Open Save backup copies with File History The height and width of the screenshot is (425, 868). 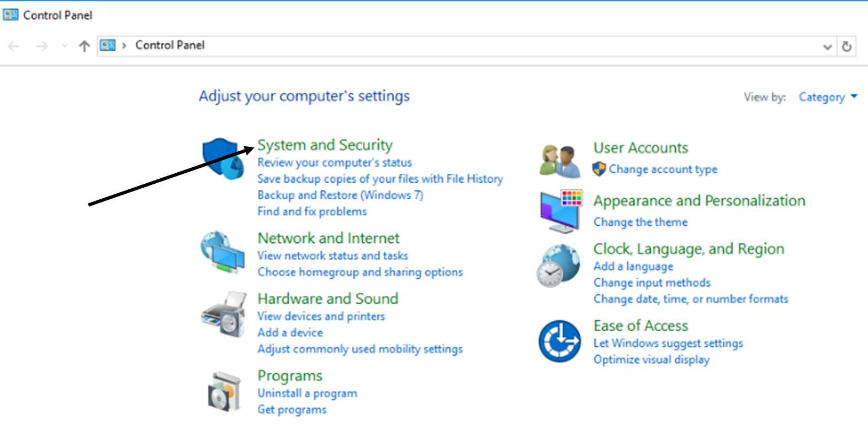380,179
